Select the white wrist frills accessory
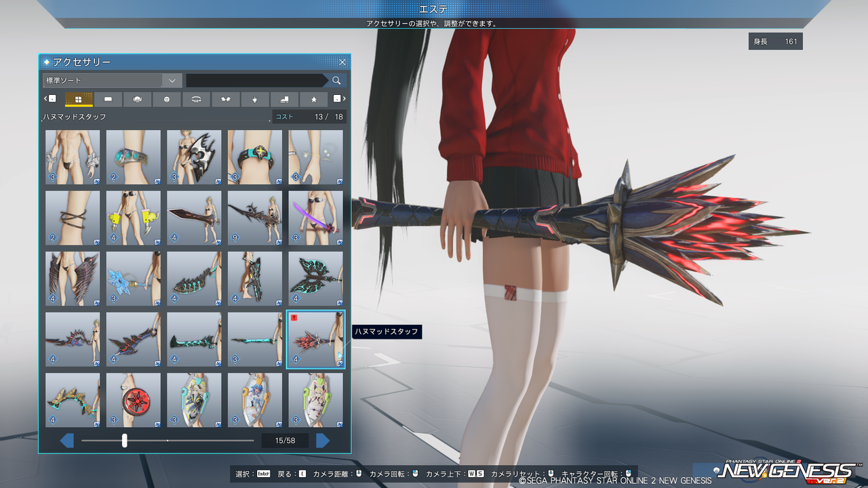Screen dimensions: 868x488 coord(73,157)
